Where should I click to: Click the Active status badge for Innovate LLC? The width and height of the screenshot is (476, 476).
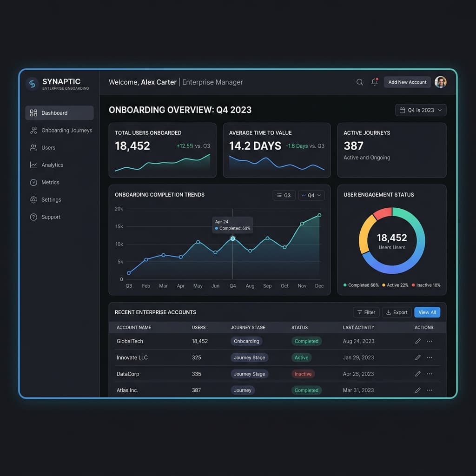(x=301, y=357)
